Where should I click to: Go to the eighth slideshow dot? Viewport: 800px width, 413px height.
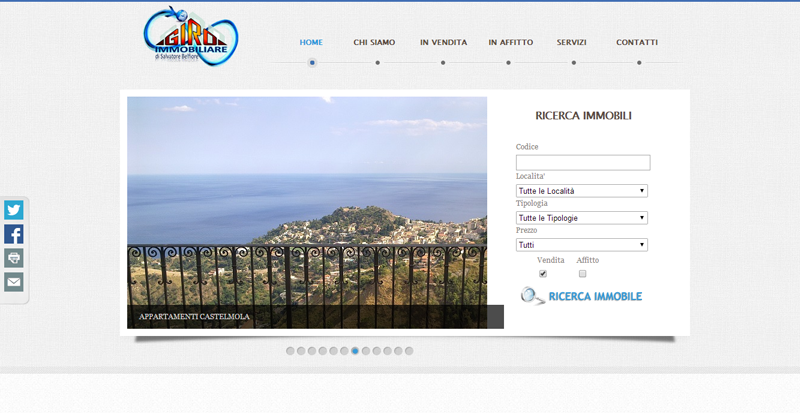pyautogui.click(x=366, y=351)
